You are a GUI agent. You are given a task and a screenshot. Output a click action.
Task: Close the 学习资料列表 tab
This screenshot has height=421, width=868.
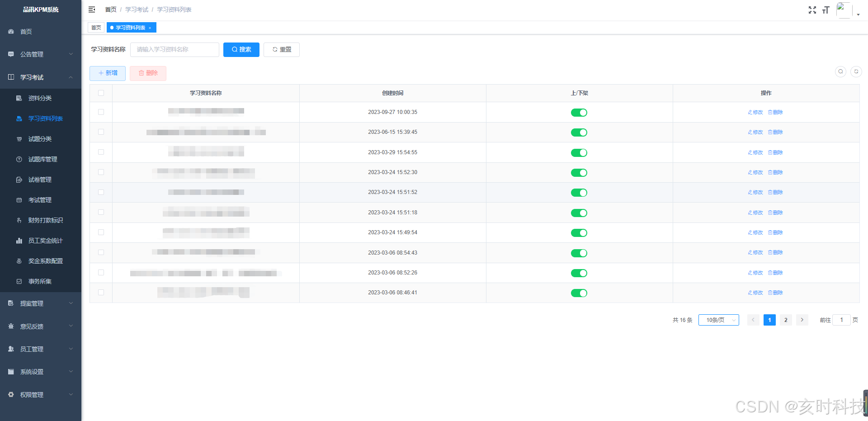point(150,28)
